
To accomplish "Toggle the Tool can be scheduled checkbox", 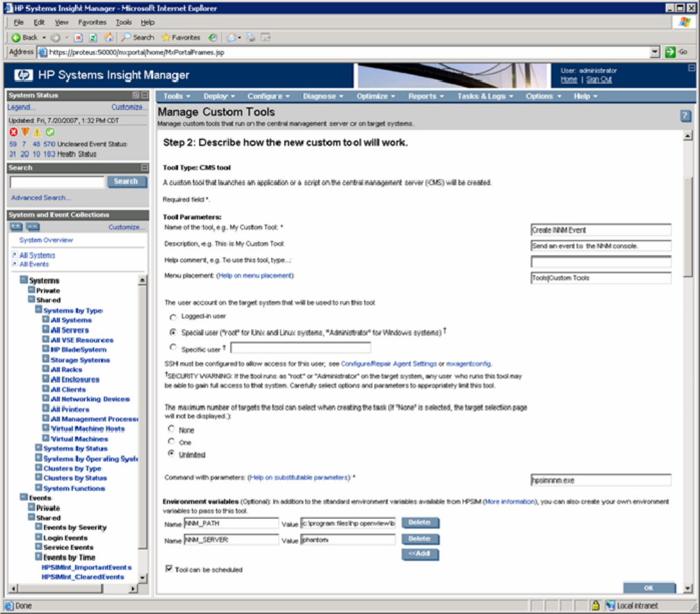I will (169, 568).
